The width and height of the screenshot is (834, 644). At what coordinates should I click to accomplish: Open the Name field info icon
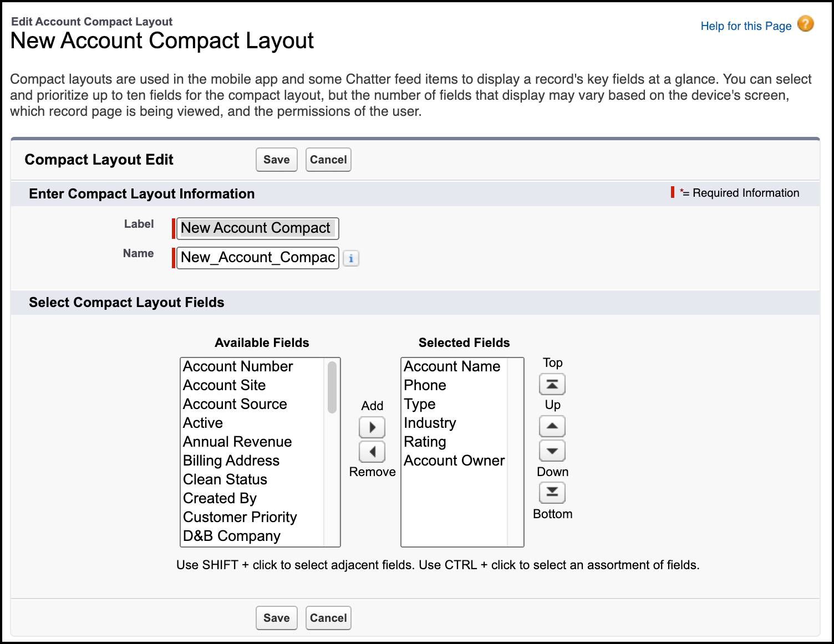coord(350,258)
